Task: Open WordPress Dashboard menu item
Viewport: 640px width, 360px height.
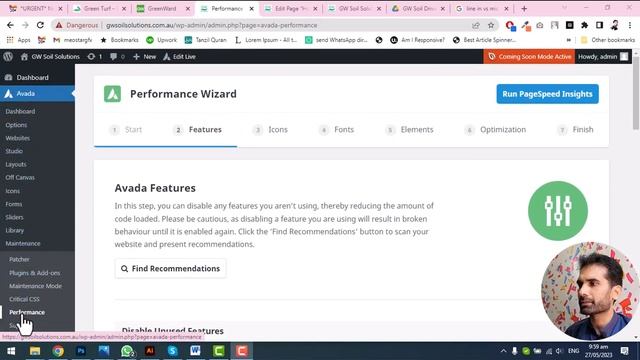Action: [32, 78]
